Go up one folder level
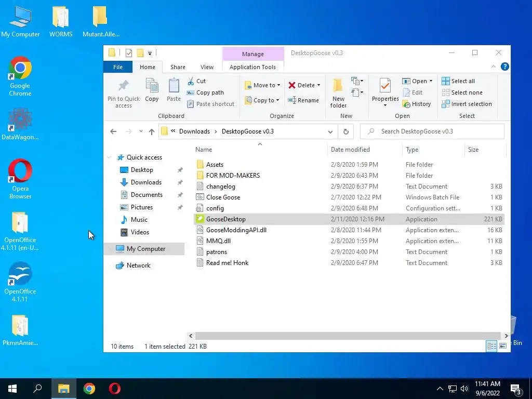This screenshot has height=399, width=532. tap(152, 131)
